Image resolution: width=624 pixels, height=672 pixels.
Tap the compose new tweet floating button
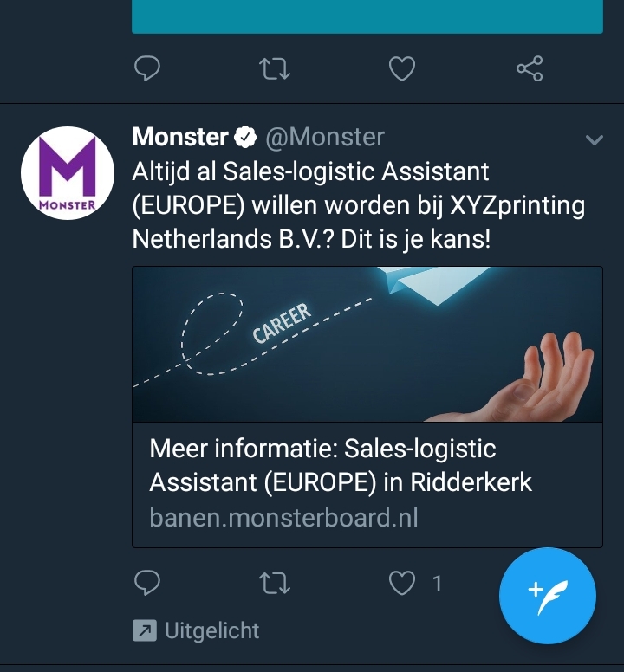pos(548,595)
